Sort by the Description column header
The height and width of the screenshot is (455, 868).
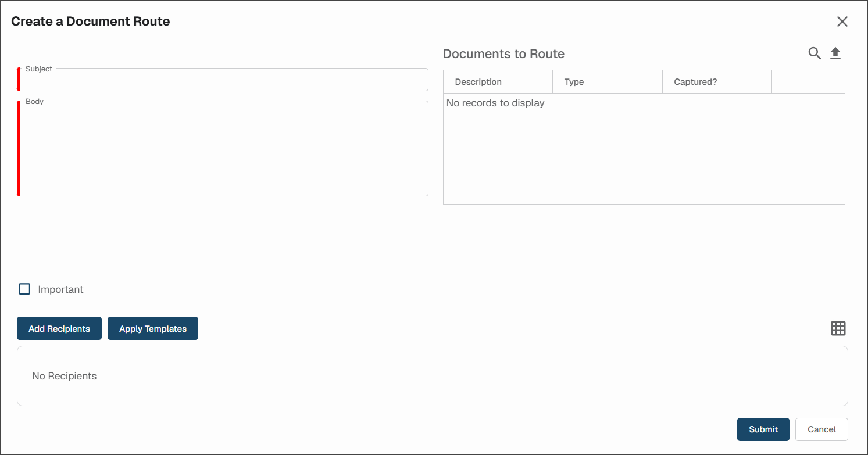tap(498, 82)
